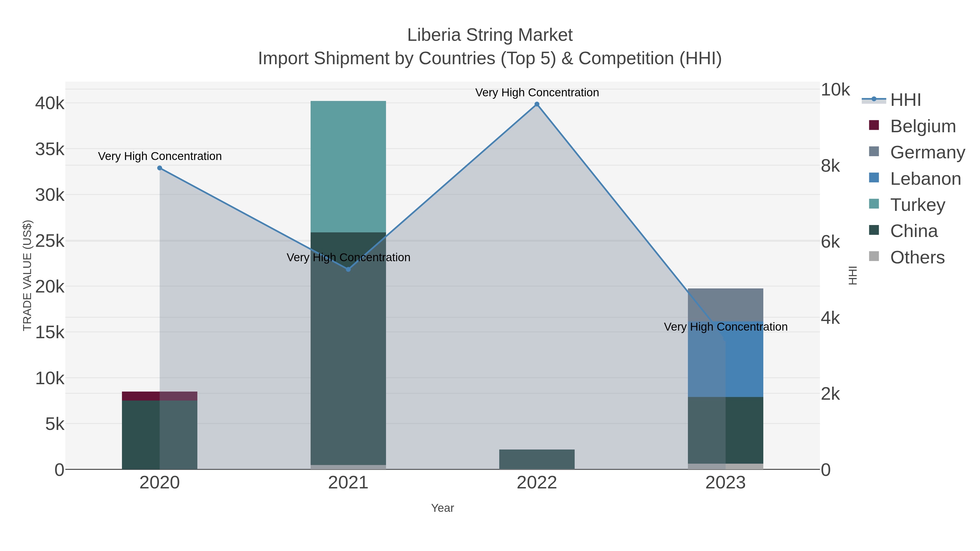Select the 2020 HHI data point

coord(160,168)
